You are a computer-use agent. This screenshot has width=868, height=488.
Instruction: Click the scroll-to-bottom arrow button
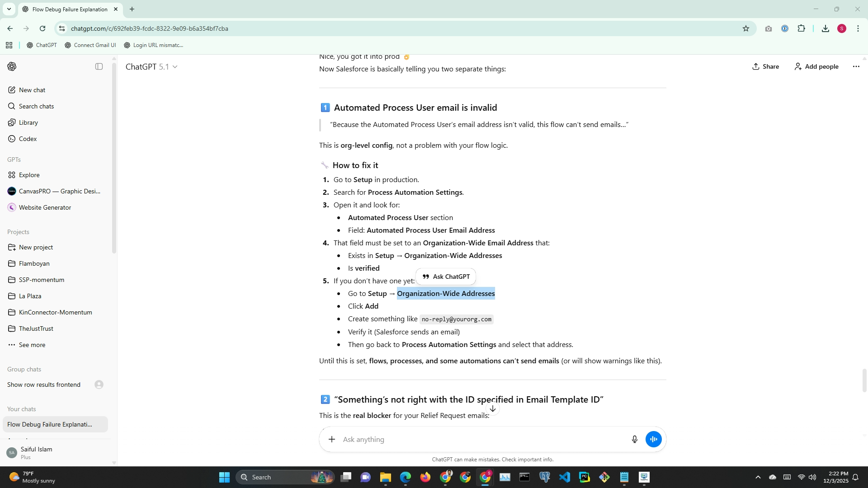[x=492, y=408]
